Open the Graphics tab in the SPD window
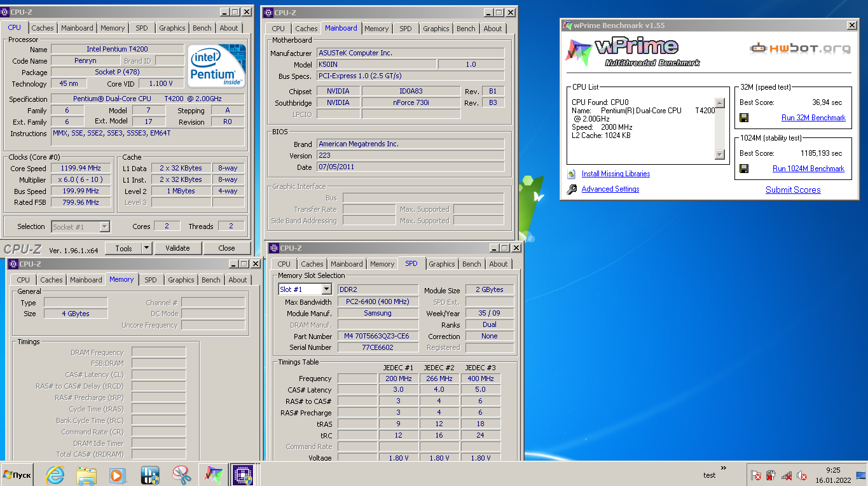 (441, 264)
